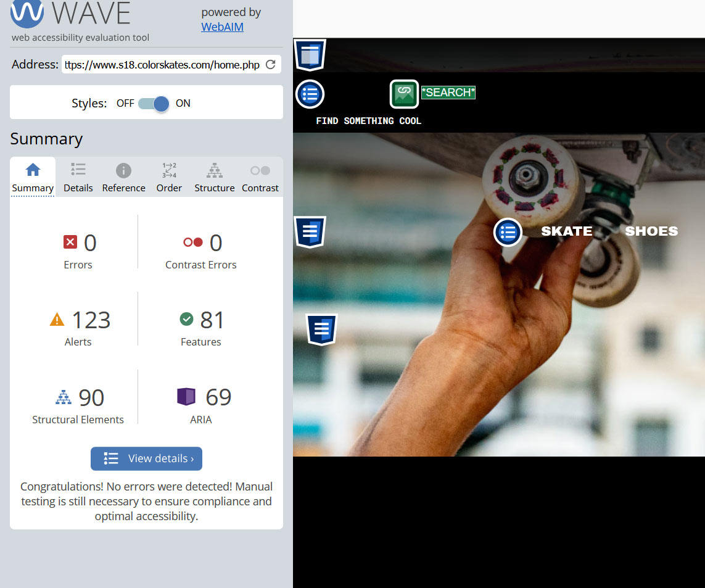Click the lower blue structure icon on photo
Screen dimensions: 705x588
coord(321,329)
